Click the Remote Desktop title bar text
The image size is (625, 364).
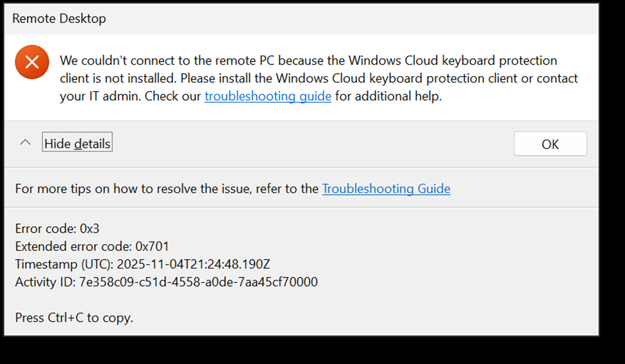coord(59,19)
